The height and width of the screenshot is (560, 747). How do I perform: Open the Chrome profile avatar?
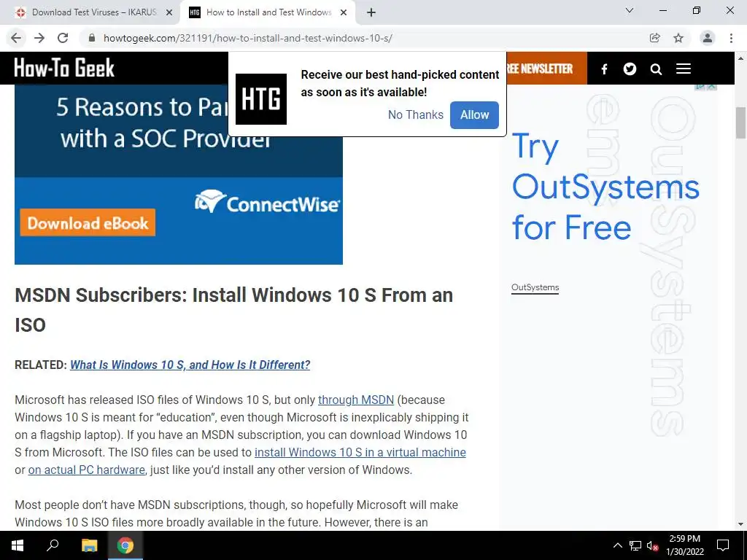[x=708, y=38]
